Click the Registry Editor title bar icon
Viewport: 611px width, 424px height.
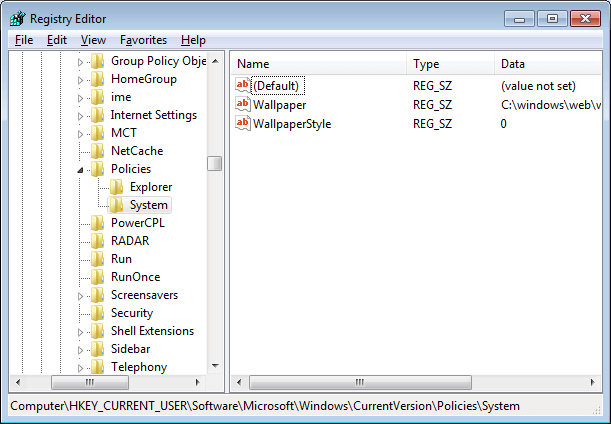pyautogui.click(x=17, y=17)
